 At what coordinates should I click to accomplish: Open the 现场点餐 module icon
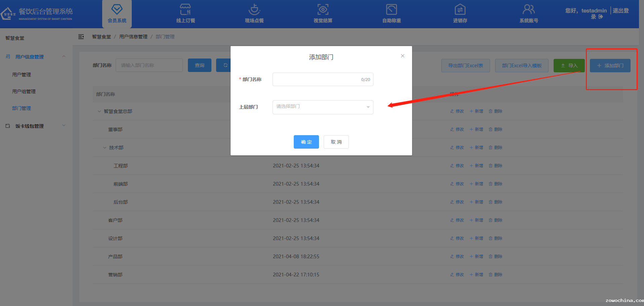click(x=254, y=9)
